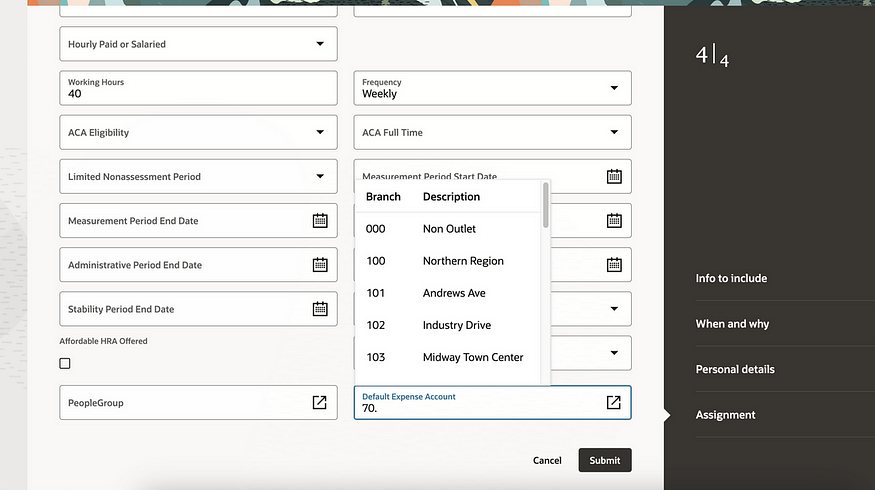Click the branch list scrollbar
875x490 pixels.
[x=545, y=205]
